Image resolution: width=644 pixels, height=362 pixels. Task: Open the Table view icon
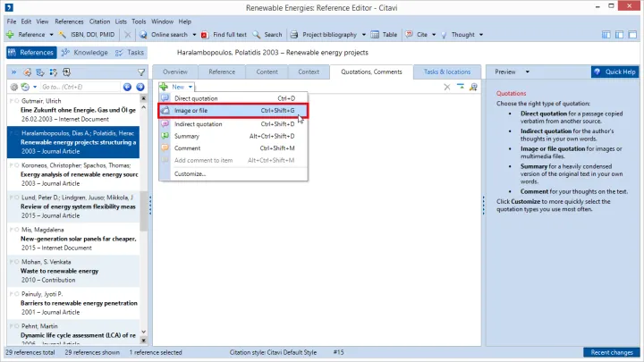[375, 35]
